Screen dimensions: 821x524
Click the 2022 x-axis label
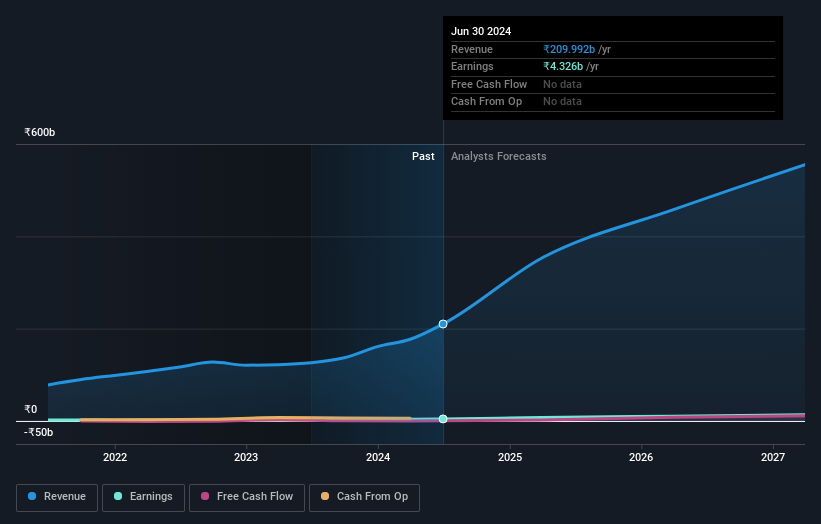pos(115,457)
